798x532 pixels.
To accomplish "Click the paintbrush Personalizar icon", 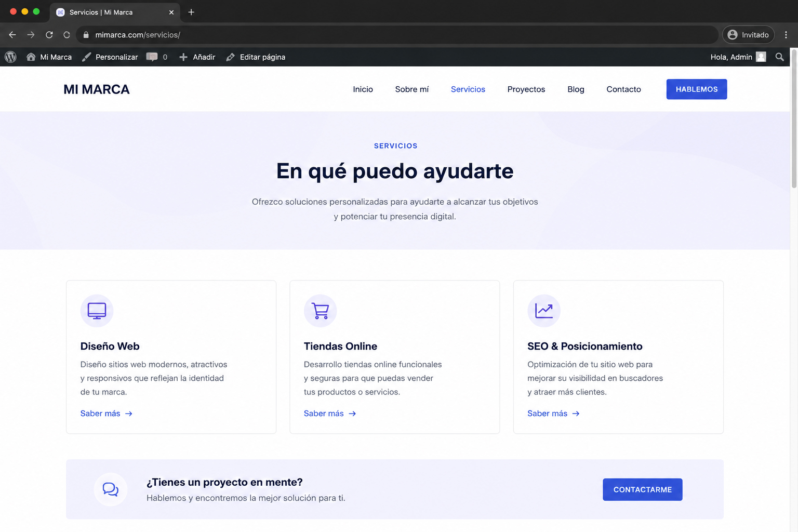I will (x=87, y=57).
